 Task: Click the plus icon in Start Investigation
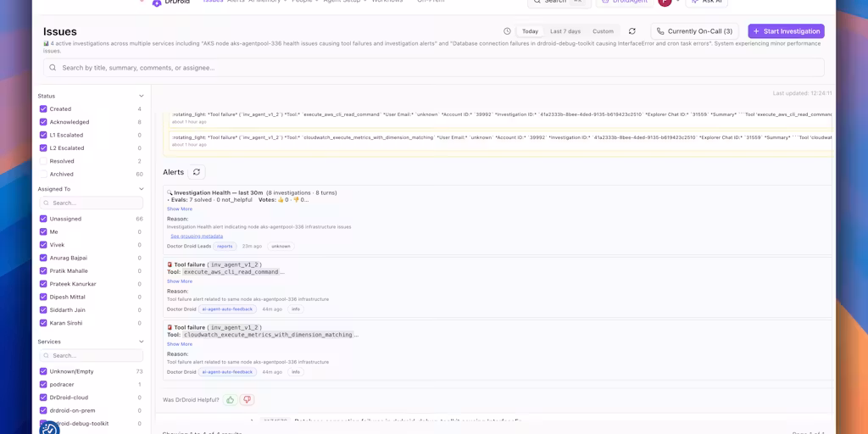(756, 31)
